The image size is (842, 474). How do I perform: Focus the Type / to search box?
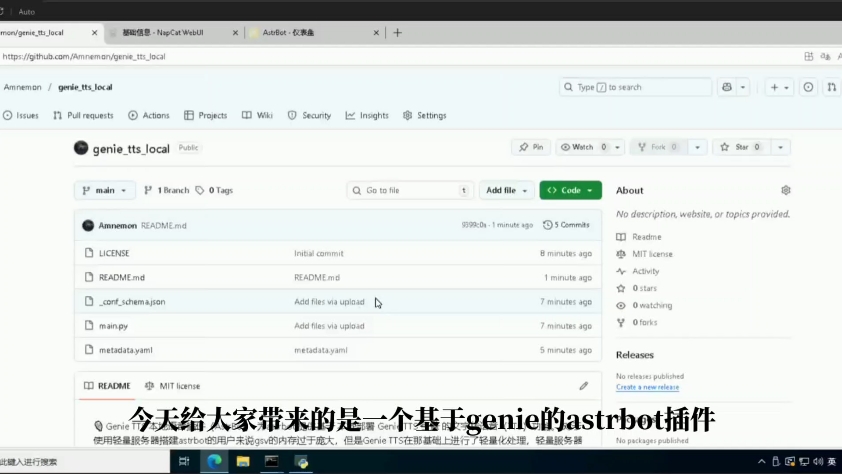click(x=635, y=87)
